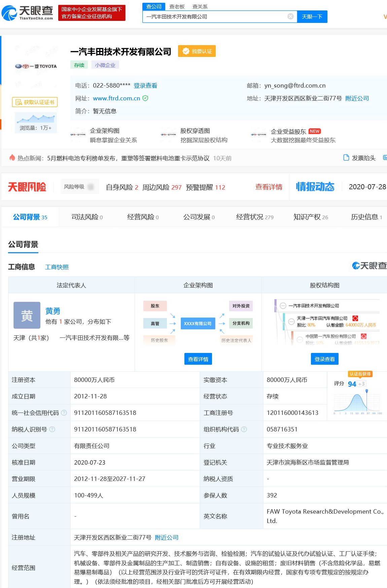Click the FAW Toyota company logo
The image size is (387, 588).
(36, 66)
